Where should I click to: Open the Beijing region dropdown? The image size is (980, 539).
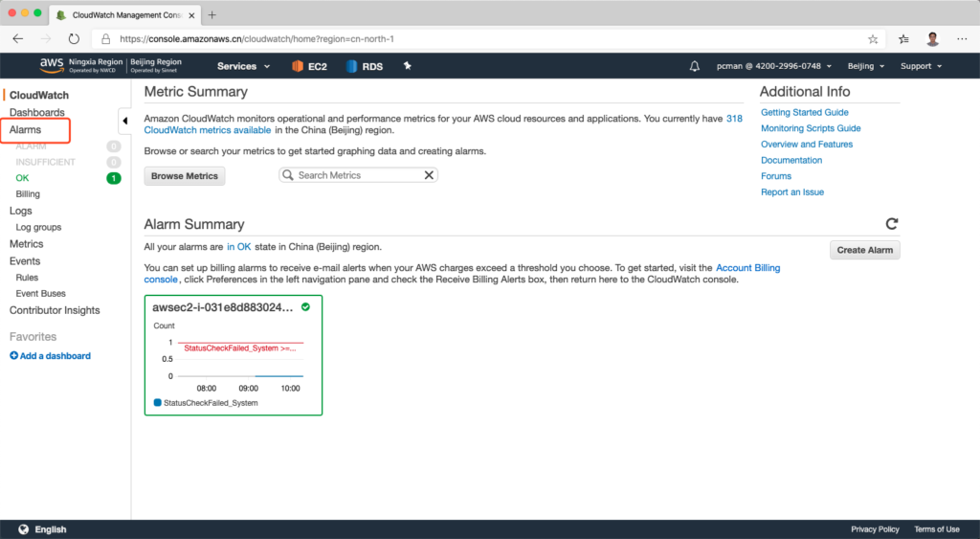[x=867, y=66]
